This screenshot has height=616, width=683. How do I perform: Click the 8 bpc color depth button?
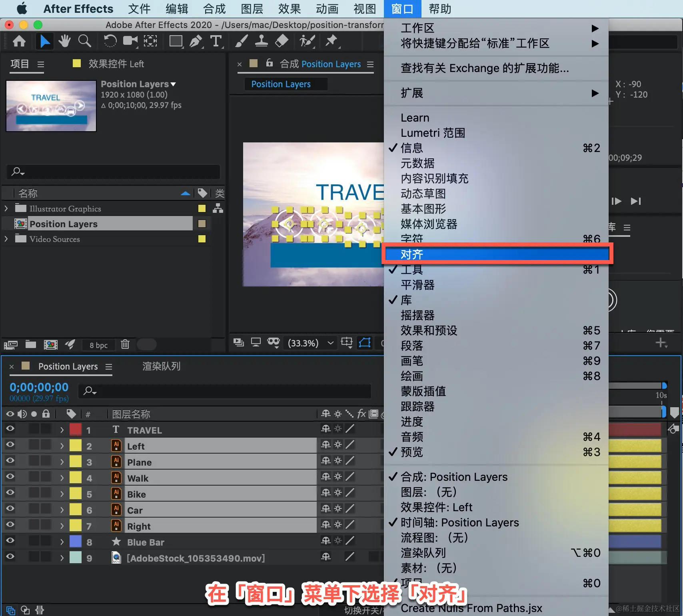click(98, 345)
